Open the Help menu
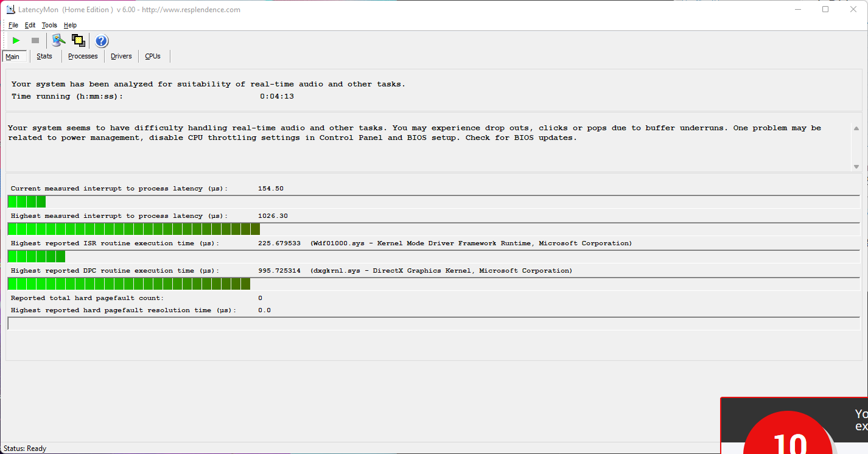This screenshot has height=454, width=868. 70,25
